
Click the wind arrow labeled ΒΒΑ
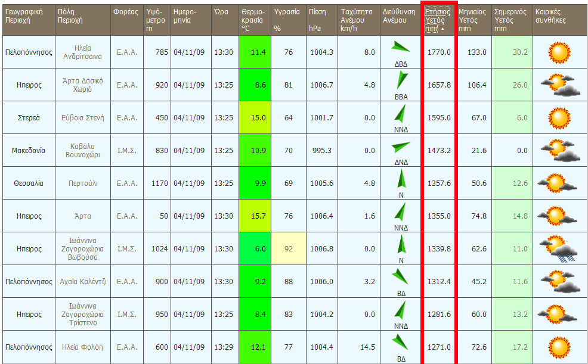pyautogui.click(x=401, y=80)
